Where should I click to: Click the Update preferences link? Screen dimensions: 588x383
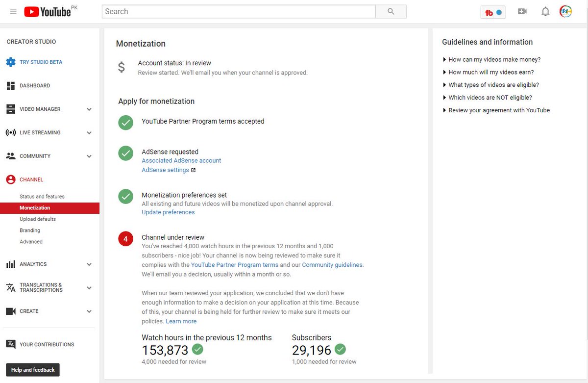click(x=168, y=212)
